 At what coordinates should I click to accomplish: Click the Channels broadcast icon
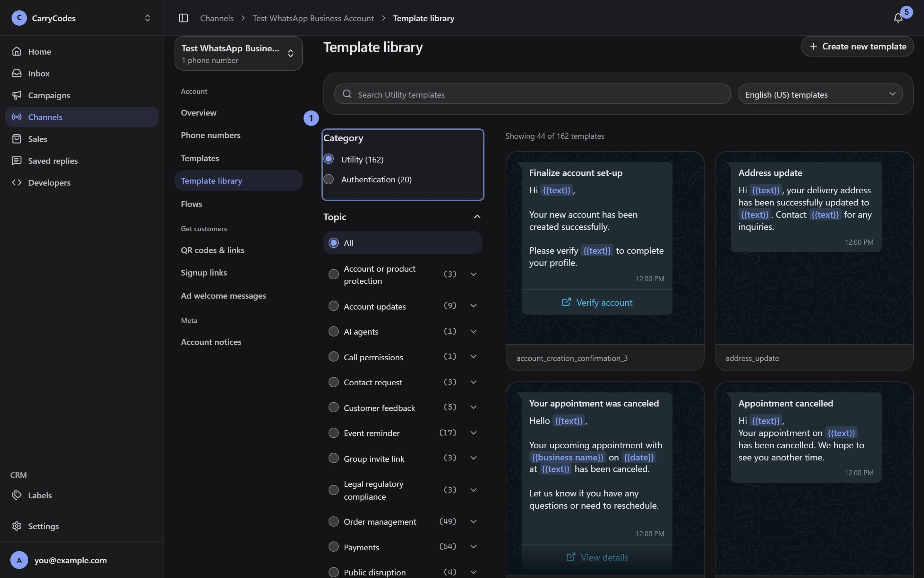16,117
